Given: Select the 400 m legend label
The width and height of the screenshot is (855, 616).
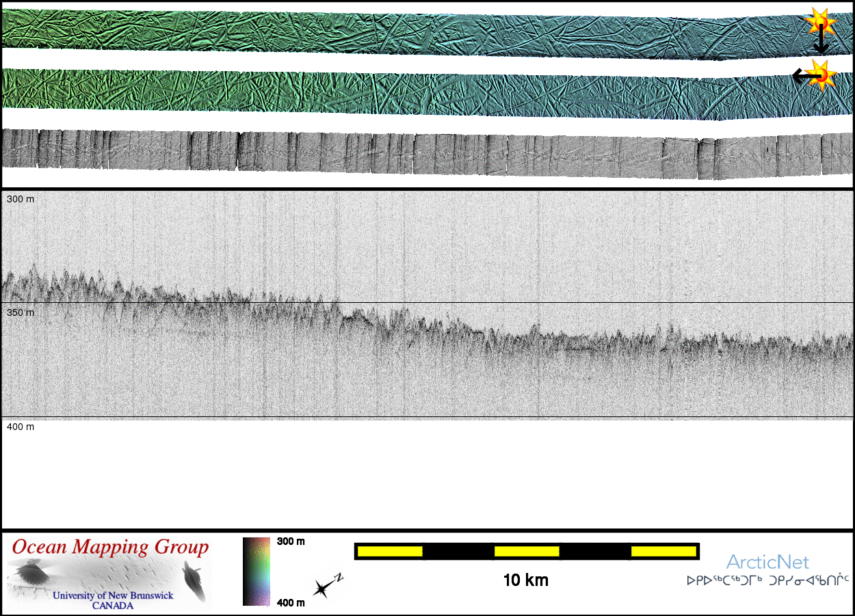Looking at the screenshot, I should (x=291, y=602).
